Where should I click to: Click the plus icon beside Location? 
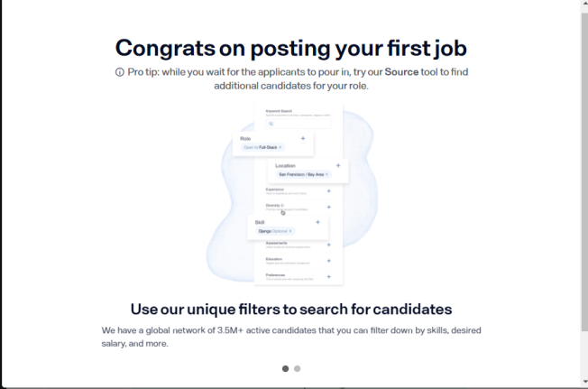point(338,165)
